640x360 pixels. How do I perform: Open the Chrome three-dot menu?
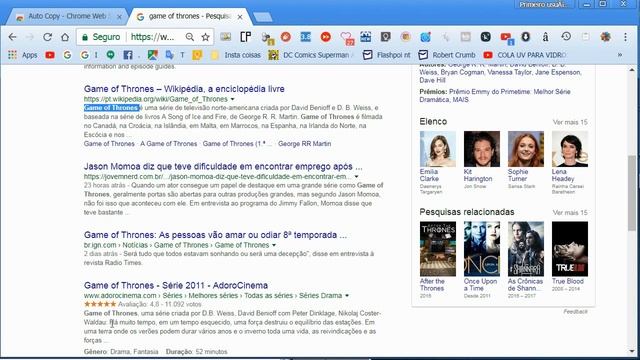coord(625,37)
